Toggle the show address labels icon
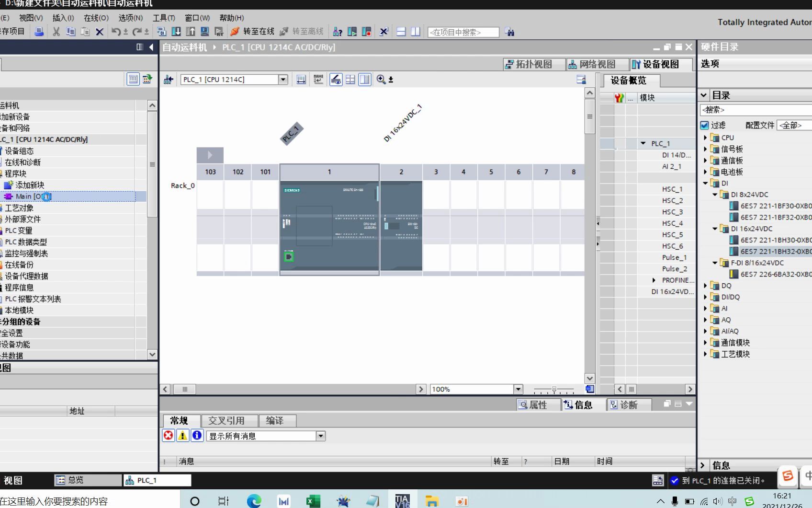 pyautogui.click(x=336, y=80)
